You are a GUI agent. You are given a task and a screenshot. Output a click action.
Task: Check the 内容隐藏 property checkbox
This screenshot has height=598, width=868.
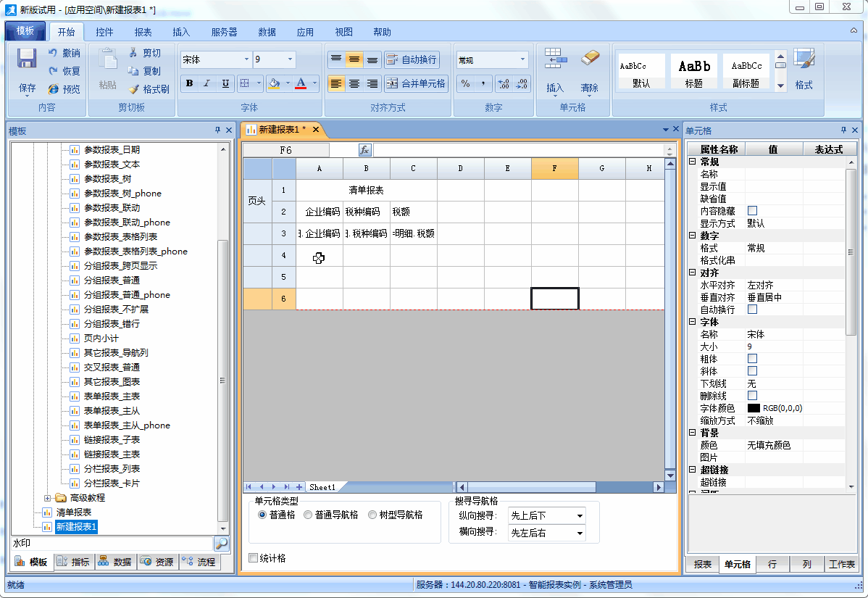click(752, 211)
